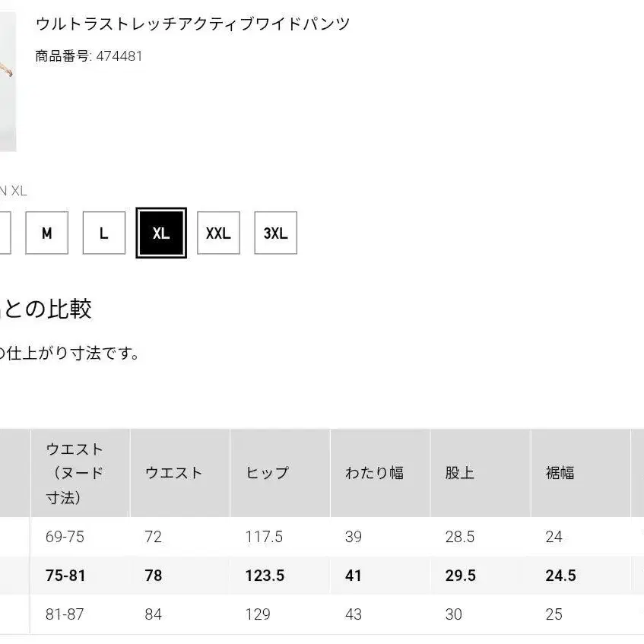Image resolution: width=644 pixels, height=644 pixels.
Task: Switch to size 3XL
Action: click(x=275, y=233)
